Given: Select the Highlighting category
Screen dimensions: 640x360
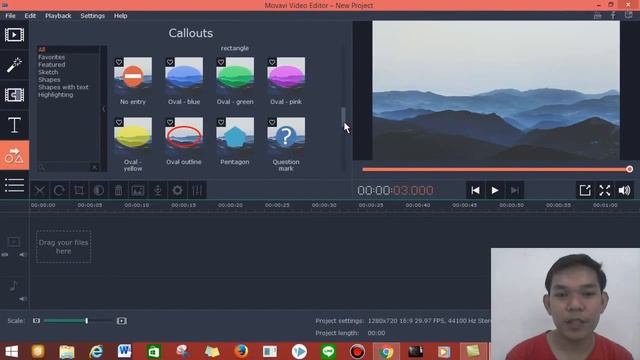Looking at the screenshot, I should coord(56,95).
